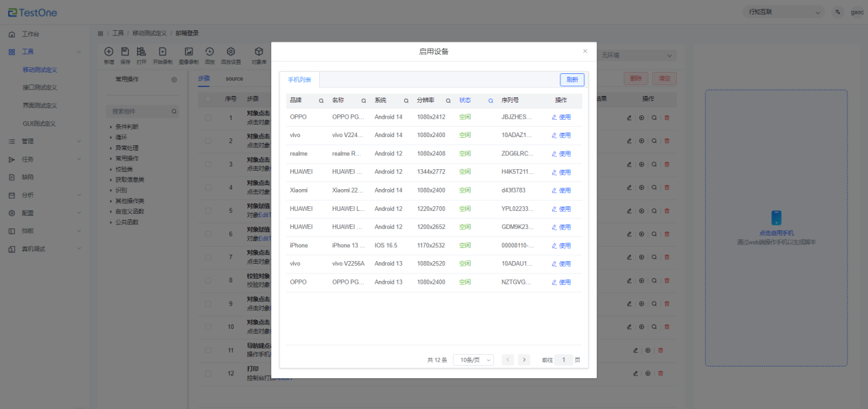868x409 pixels.
Task: Click the 搜索组件 search field
Action: 142,111
